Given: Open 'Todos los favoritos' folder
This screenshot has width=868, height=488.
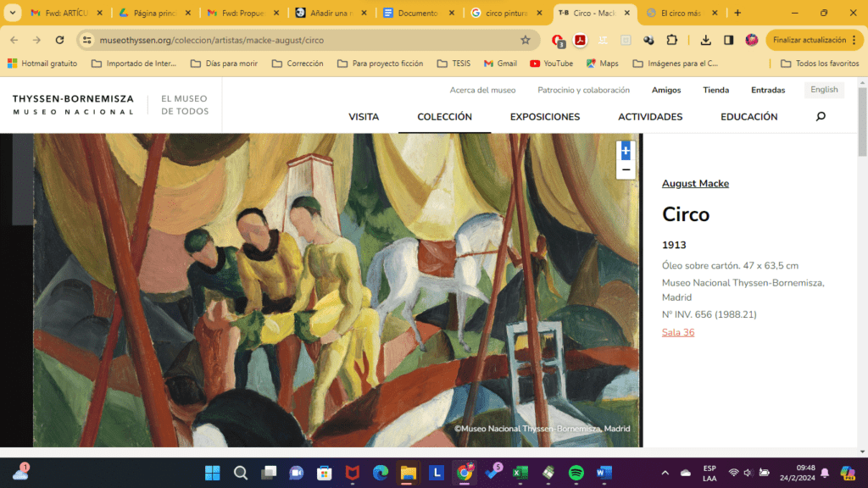Looking at the screenshot, I should (820, 64).
